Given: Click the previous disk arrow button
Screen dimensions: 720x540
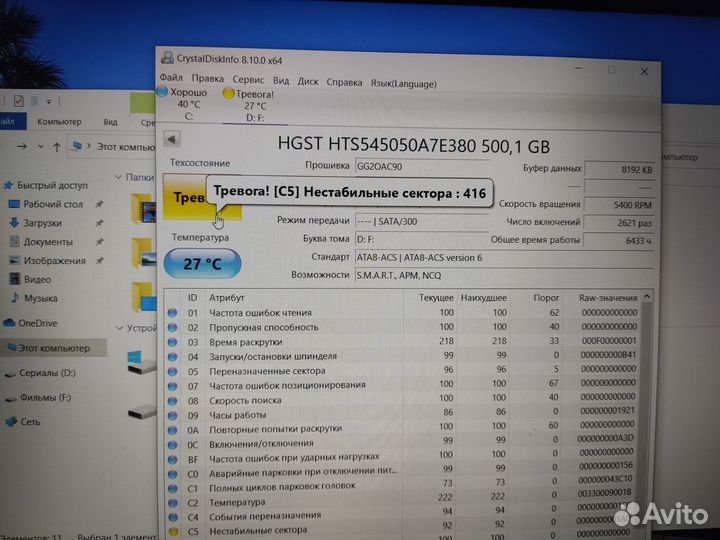Looking at the screenshot, I should 172,139.
